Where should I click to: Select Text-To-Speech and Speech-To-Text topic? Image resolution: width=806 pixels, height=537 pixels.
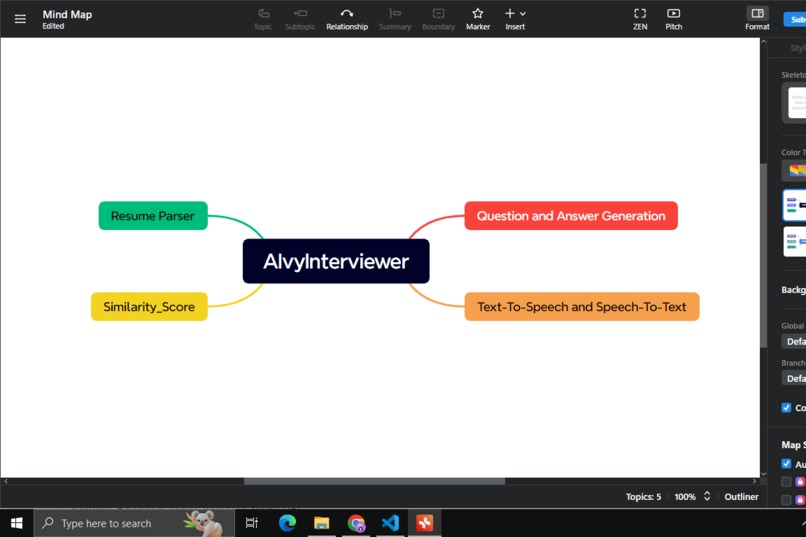[582, 307]
